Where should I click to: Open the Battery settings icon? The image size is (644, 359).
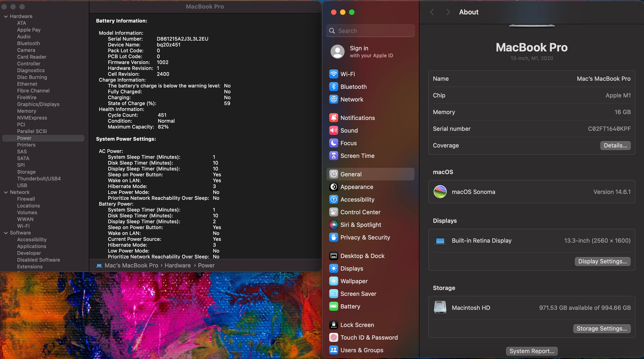click(x=333, y=306)
